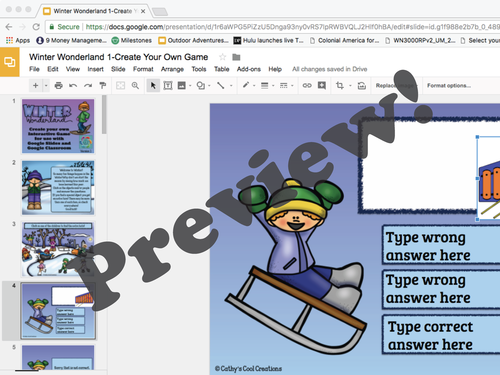Click the Undo arrow icon
Screen dimensions: 500x375
73,86
